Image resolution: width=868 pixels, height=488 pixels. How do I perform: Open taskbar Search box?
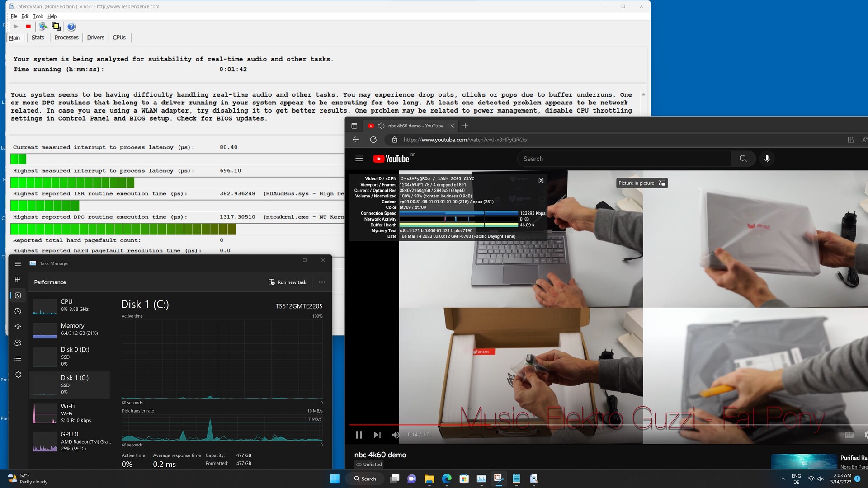coord(365,479)
